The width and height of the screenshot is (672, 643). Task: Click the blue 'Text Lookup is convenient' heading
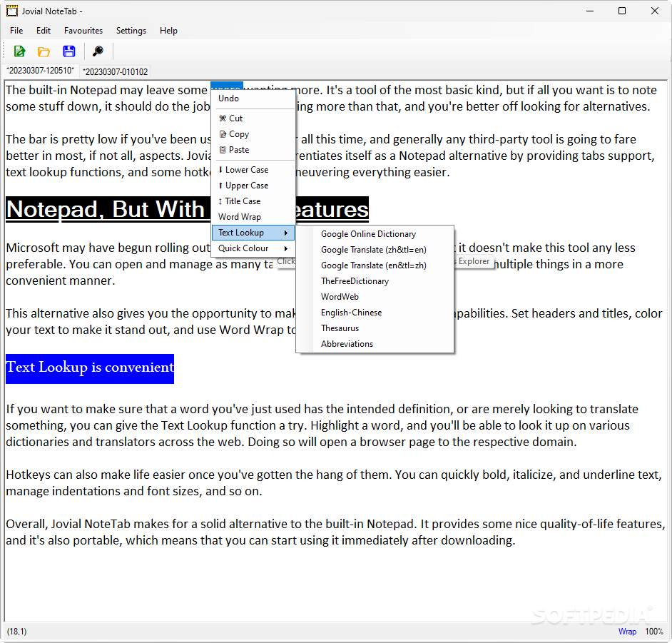90,368
